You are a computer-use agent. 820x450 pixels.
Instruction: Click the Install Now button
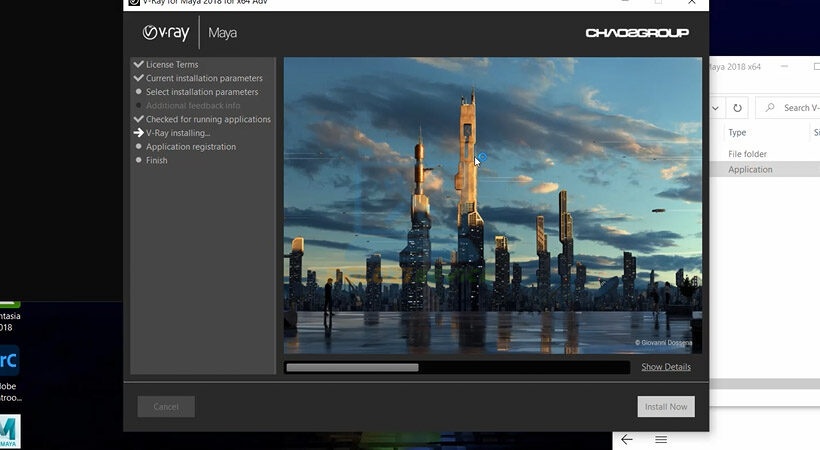[666, 407]
